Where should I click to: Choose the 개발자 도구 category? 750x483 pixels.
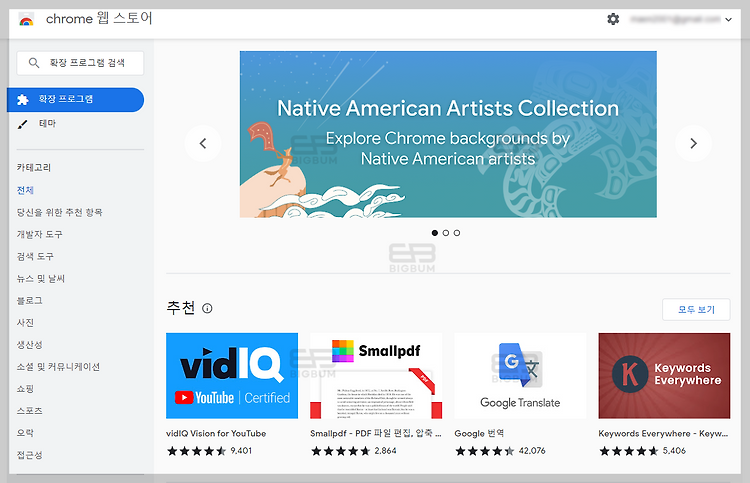[x=40, y=234]
